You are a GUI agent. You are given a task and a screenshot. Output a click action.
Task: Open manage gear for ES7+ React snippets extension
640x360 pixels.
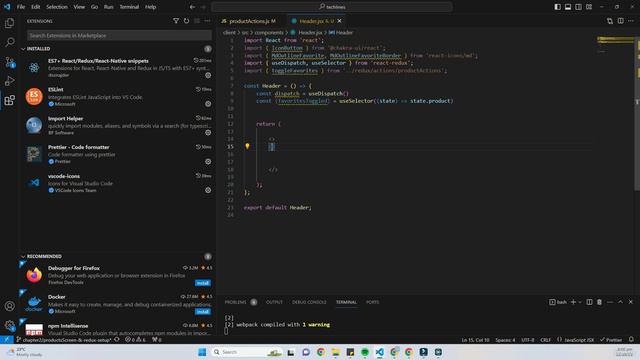(208, 75)
